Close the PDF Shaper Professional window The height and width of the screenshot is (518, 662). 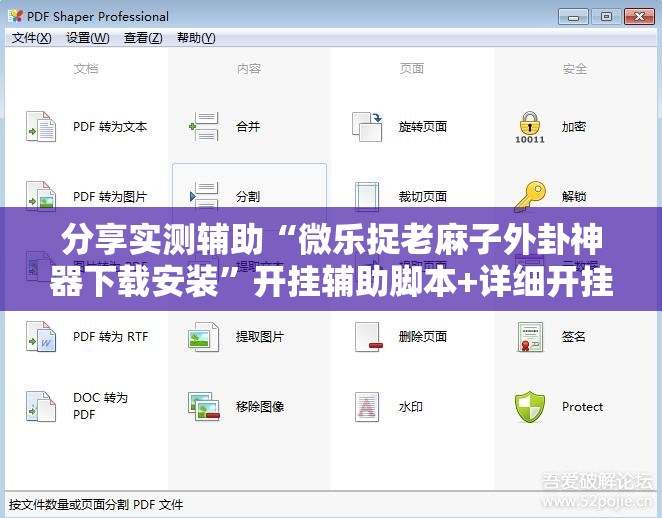click(639, 17)
